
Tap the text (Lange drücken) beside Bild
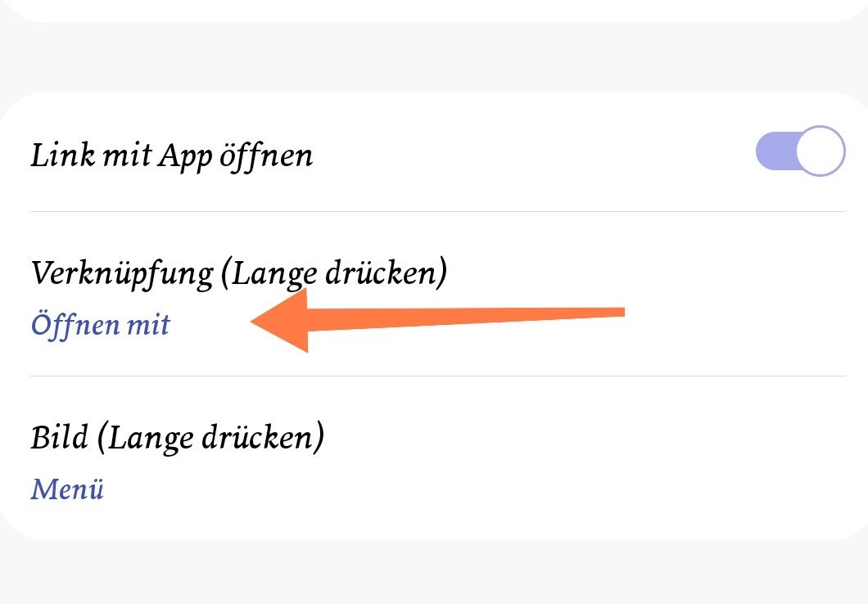(211, 438)
